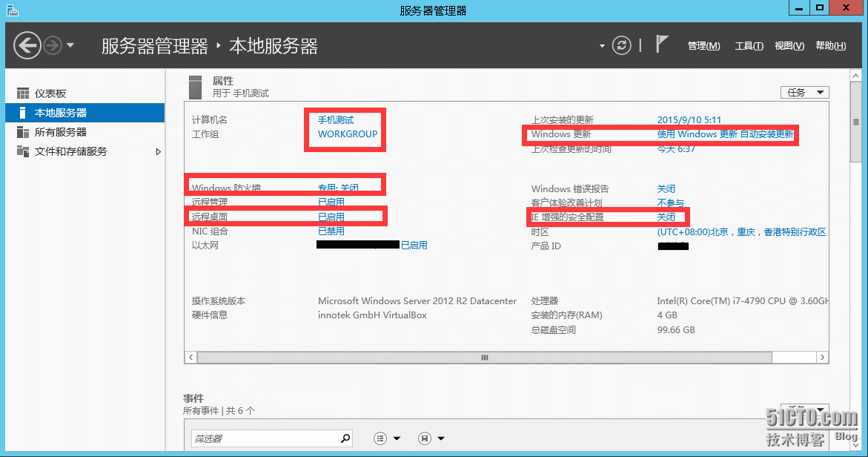Click the 仪表板 dashboard icon

[23, 93]
